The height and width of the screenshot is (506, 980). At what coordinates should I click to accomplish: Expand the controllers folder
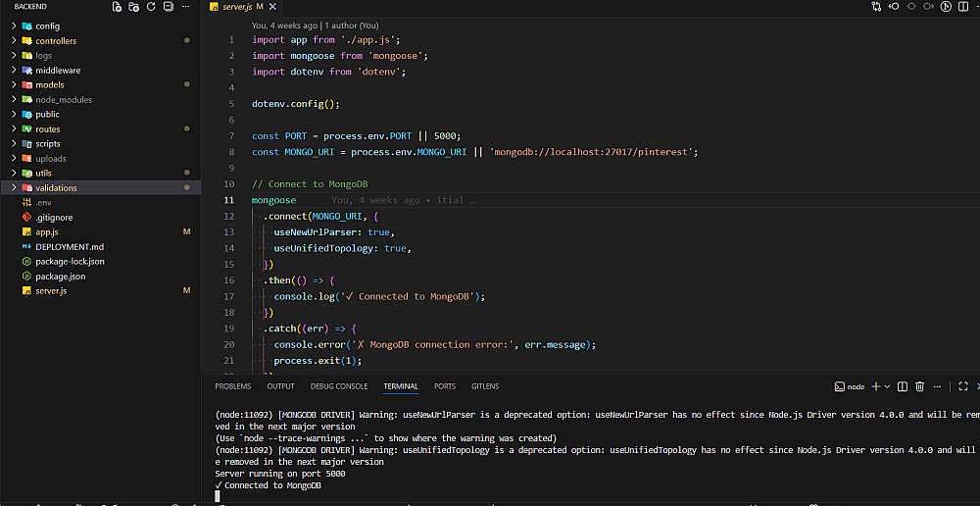point(56,41)
